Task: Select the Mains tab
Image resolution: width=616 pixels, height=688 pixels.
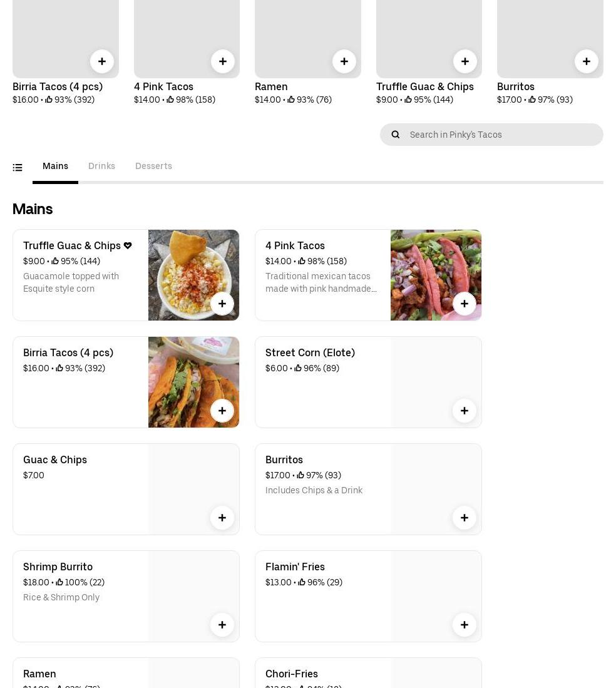Action: (55, 166)
